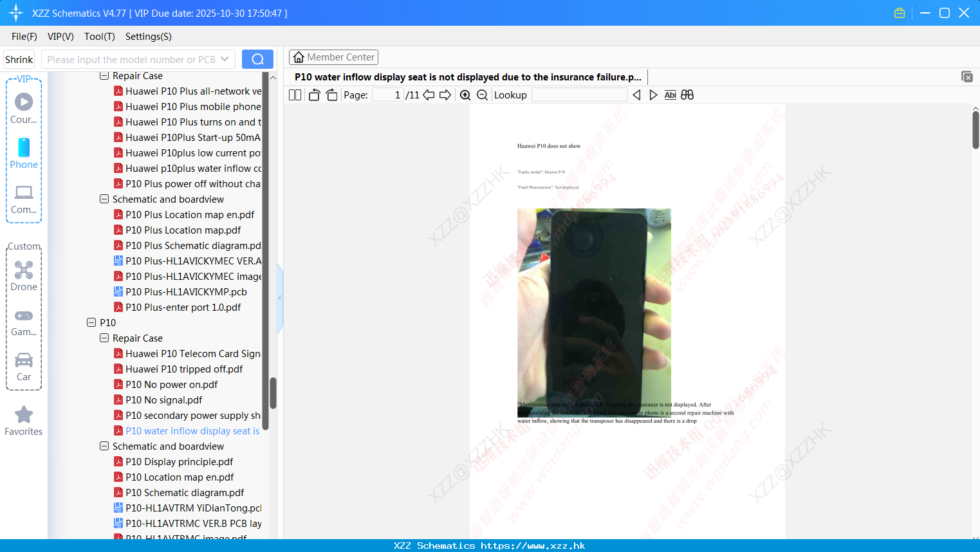Viewport: 980px width, 552px height.
Task: Collapse the P10 tree node
Action: (91, 322)
